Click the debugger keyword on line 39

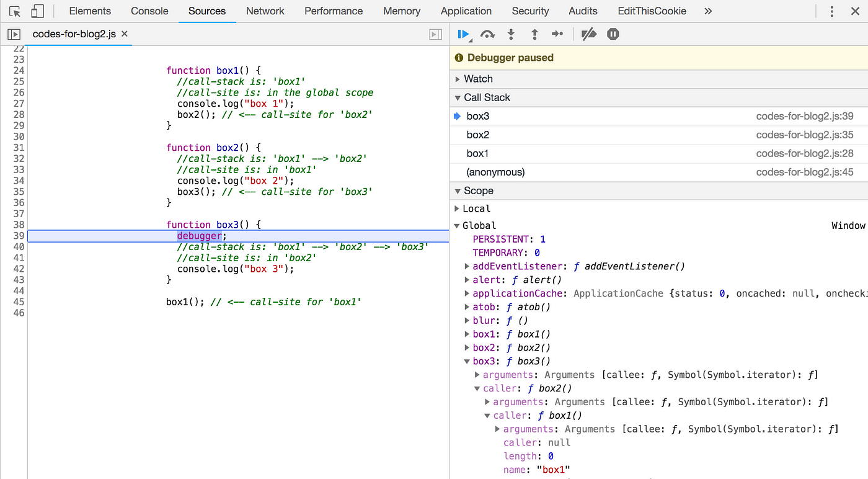199,236
